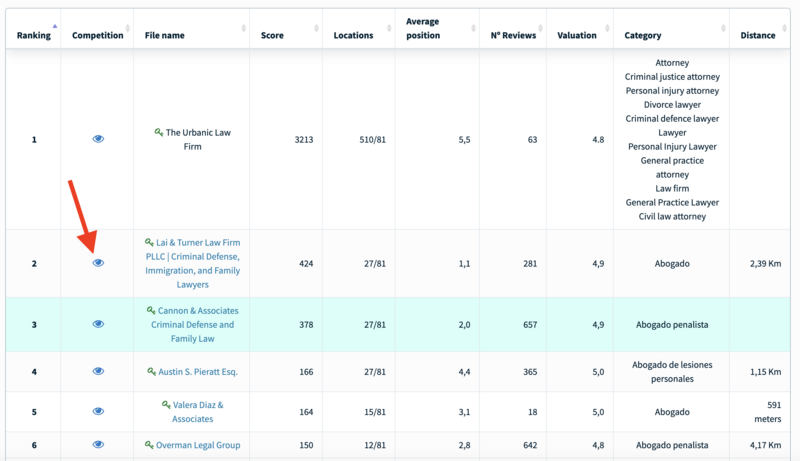The width and height of the screenshot is (800, 461).
Task: Sort by Average position header
Action: tap(422, 29)
